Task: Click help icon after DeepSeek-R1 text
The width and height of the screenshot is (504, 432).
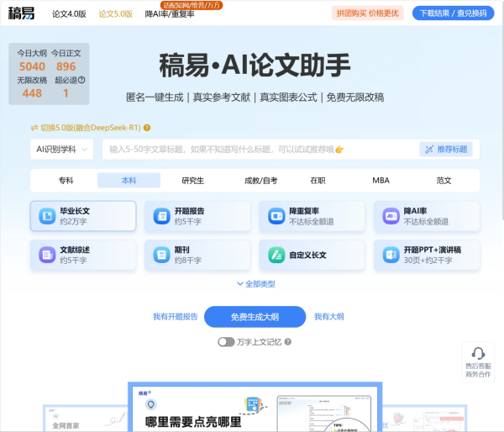Action: 147,128
